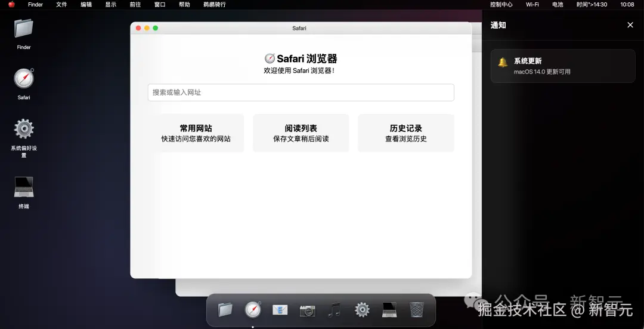Image resolution: width=644 pixels, height=329 pixels.
Task: Open the 系统更新 notification
Action: [x=563, y=66]
